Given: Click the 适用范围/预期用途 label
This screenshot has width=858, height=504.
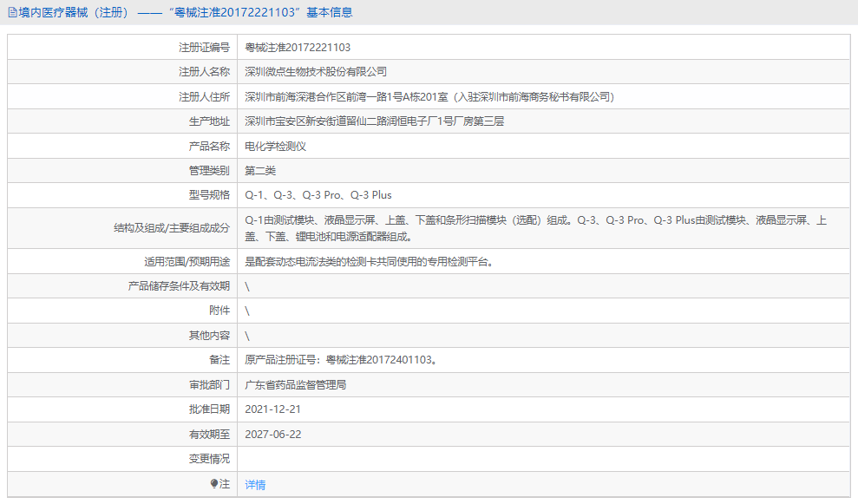Looking at the screenshot, I should tap(187, 262).
